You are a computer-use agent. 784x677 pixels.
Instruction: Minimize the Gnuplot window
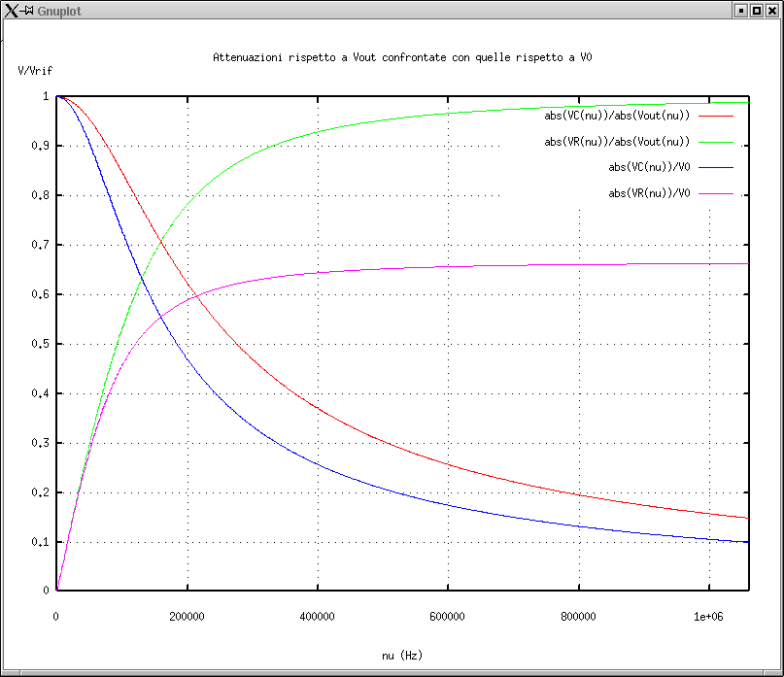[x=740, y=10]
